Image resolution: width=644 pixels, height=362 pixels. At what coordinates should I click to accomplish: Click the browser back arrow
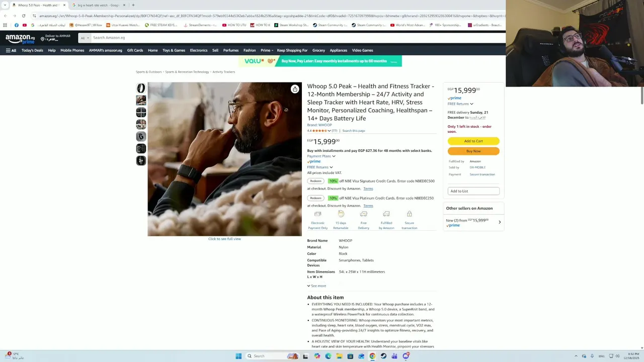click(6, 16)
